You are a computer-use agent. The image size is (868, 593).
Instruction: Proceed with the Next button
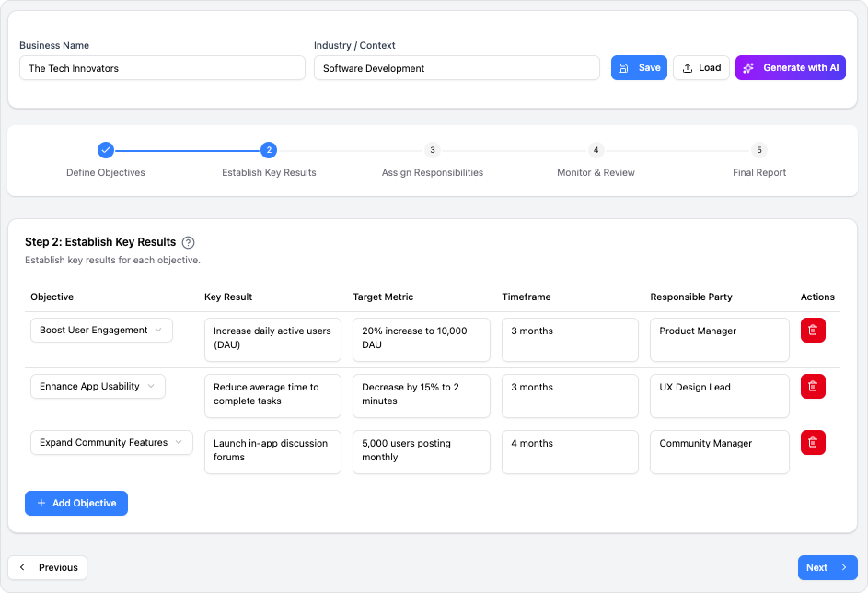coord(827,567)
